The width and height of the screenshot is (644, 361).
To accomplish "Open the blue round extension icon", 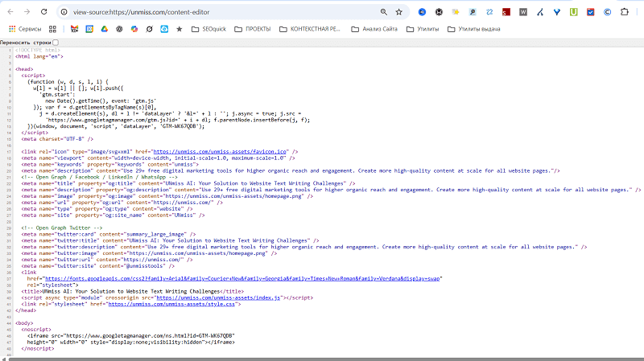I will 422,12.
